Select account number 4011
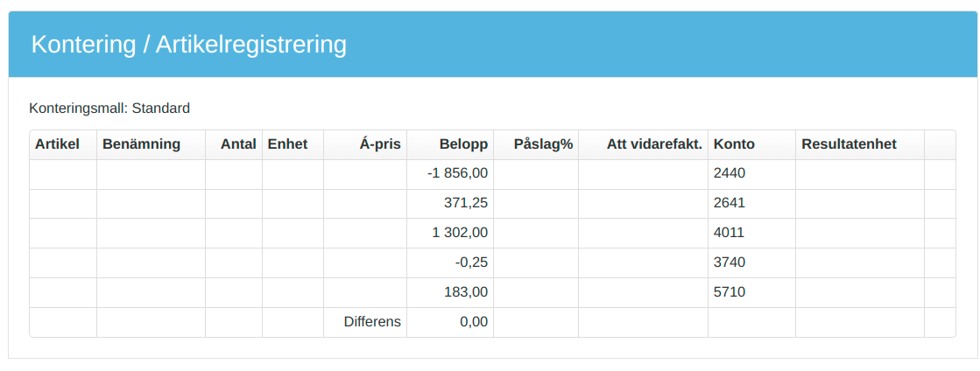Image resolution: width=980 pixels, height=371 pixels. [730, 233]
